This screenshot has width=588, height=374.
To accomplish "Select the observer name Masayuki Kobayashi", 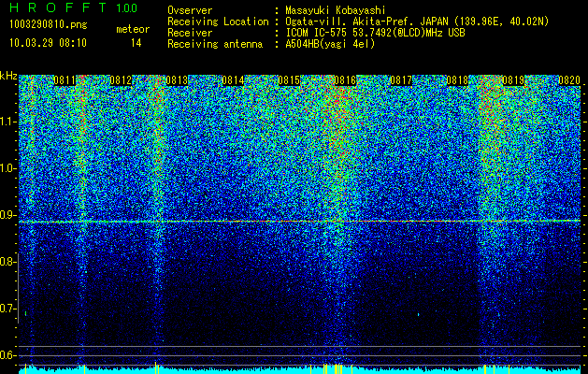I will [x=335, y=10].
